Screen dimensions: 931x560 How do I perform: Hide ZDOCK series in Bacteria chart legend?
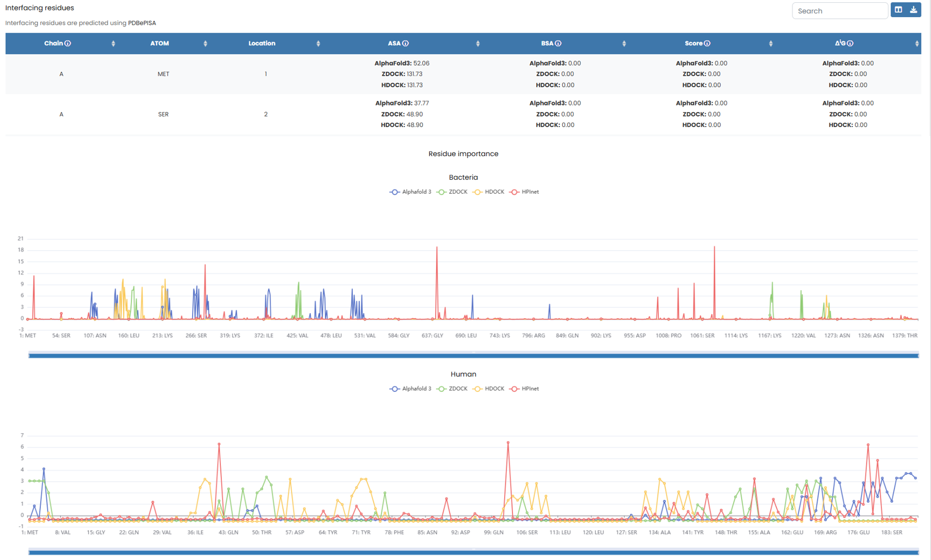452,192
